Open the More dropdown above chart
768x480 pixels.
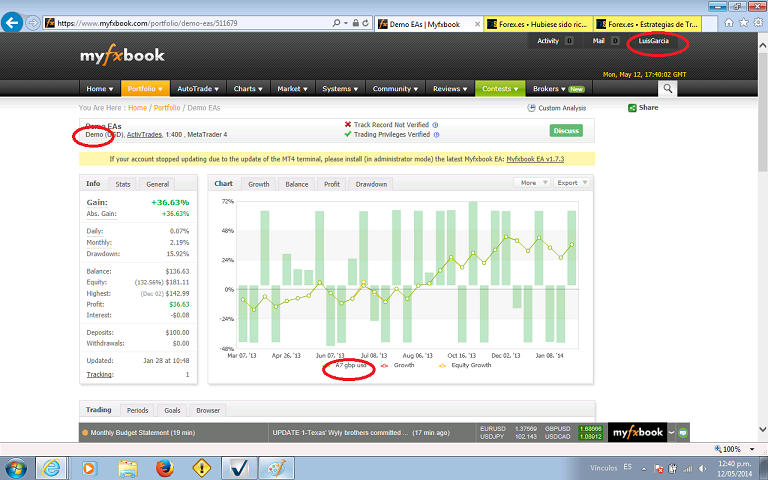[x=531, y=183]
